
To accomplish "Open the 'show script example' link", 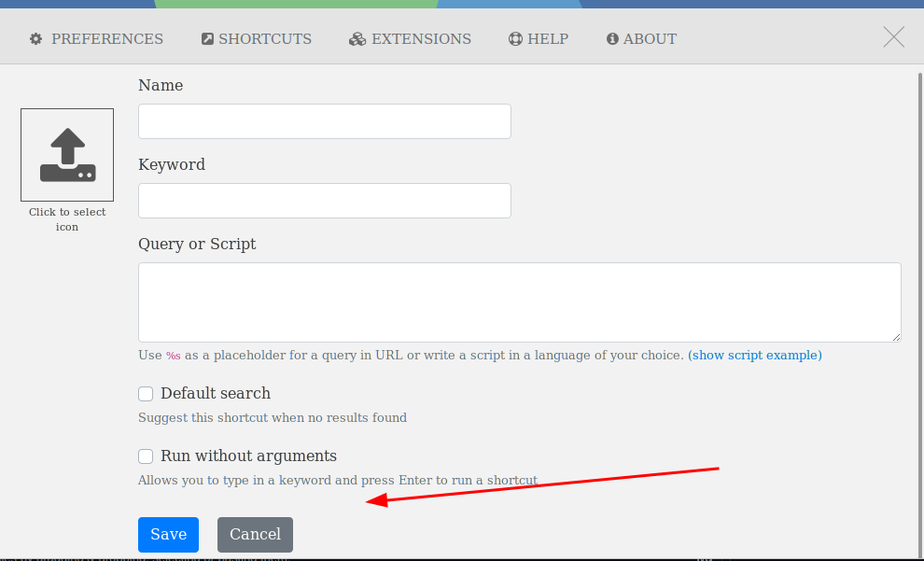I will 754,355.
